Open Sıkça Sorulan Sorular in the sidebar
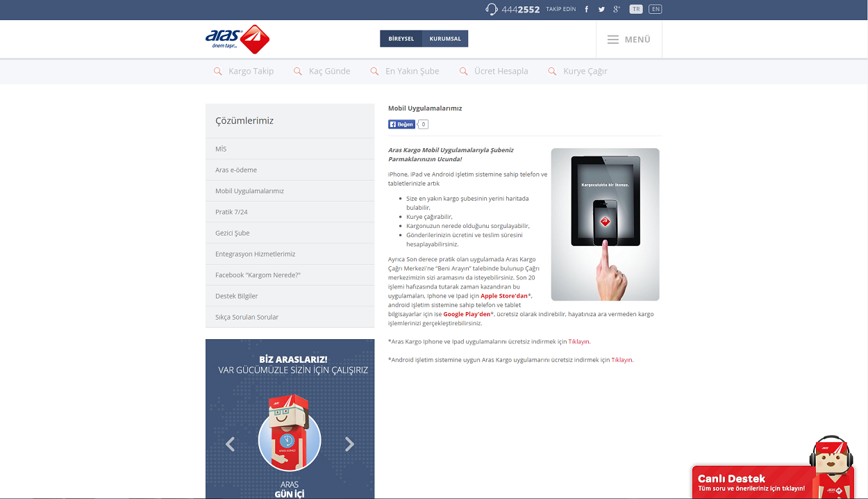Image resolution: width=868 pixels, height=499 pixels. [290, 317]
